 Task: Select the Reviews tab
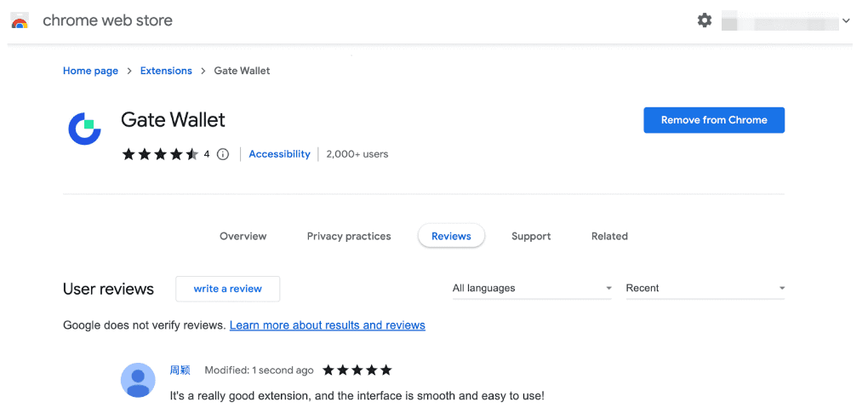[x=451, y=237]
